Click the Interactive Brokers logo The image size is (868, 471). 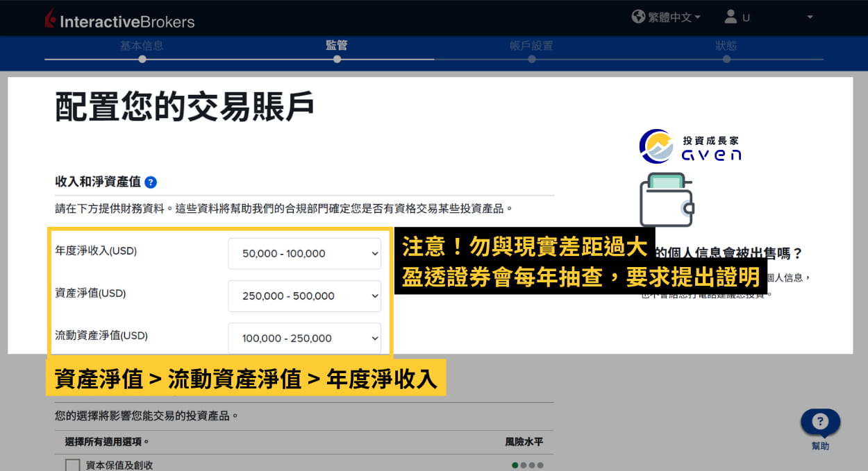pyautogui.click(x=119, y=19)
